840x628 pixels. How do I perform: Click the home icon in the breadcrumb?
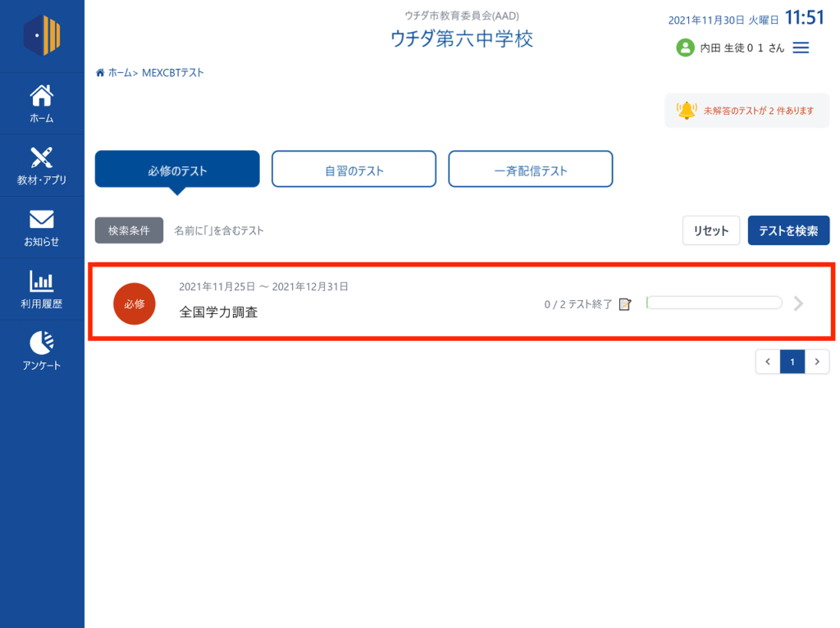(x=100, y=73)
